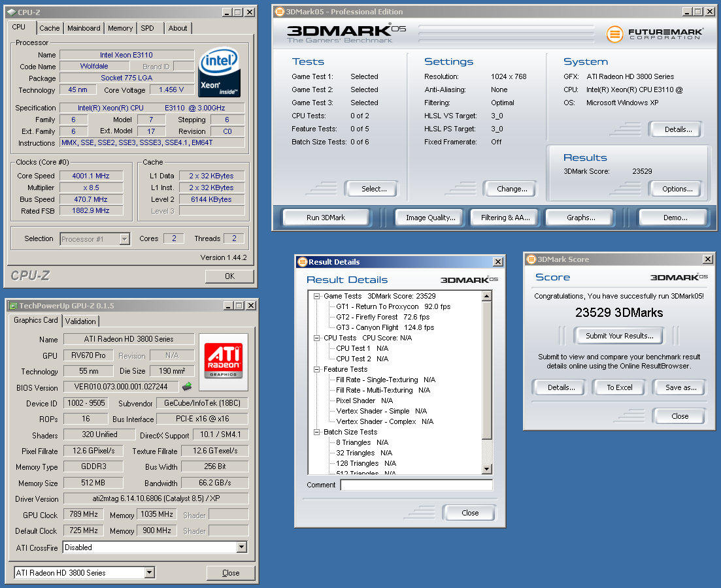Click Save as in the Score window
The width and height of the screenshot is (721, 588).
(x=680, y=387)
